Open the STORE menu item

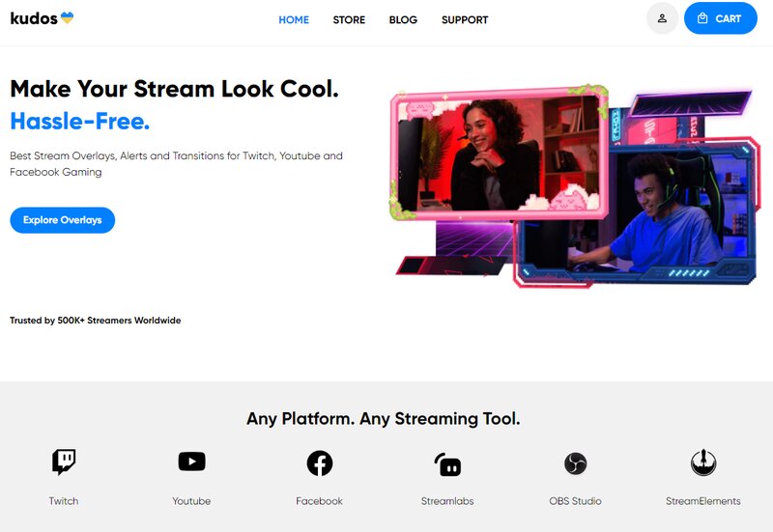(349, 19)
